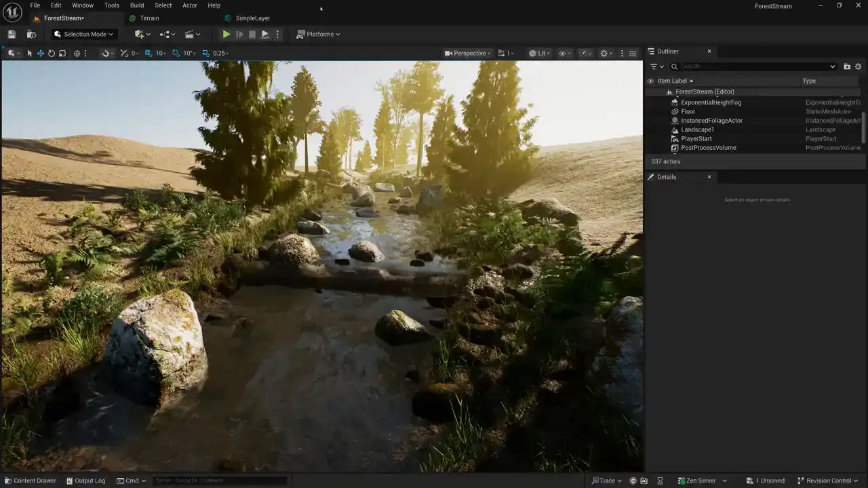This screenshot has height=488, width=868.
Task: Add a new folder in the Outliner
Action: pos(847,66)
